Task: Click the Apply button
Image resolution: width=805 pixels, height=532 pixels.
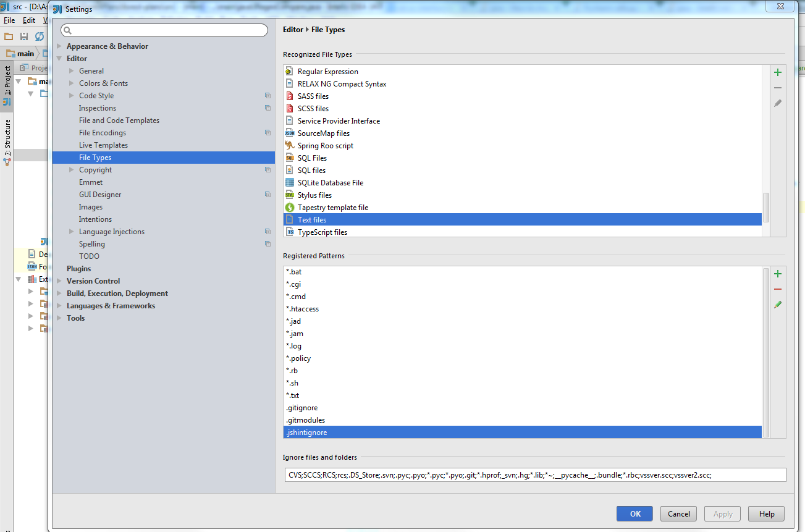Action: tap(723, 513)
